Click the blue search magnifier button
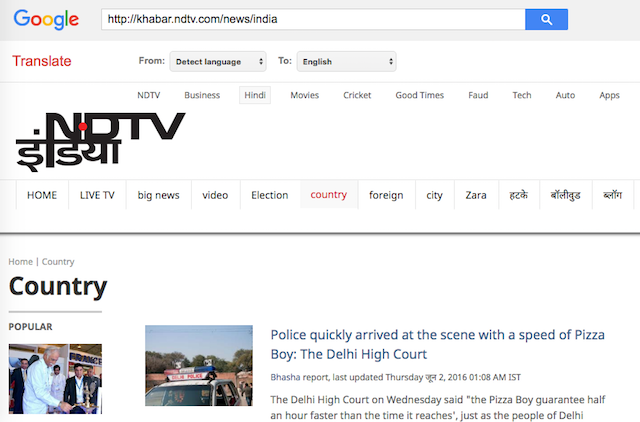Viewport: 640px width, 422px height. (546, 19)
